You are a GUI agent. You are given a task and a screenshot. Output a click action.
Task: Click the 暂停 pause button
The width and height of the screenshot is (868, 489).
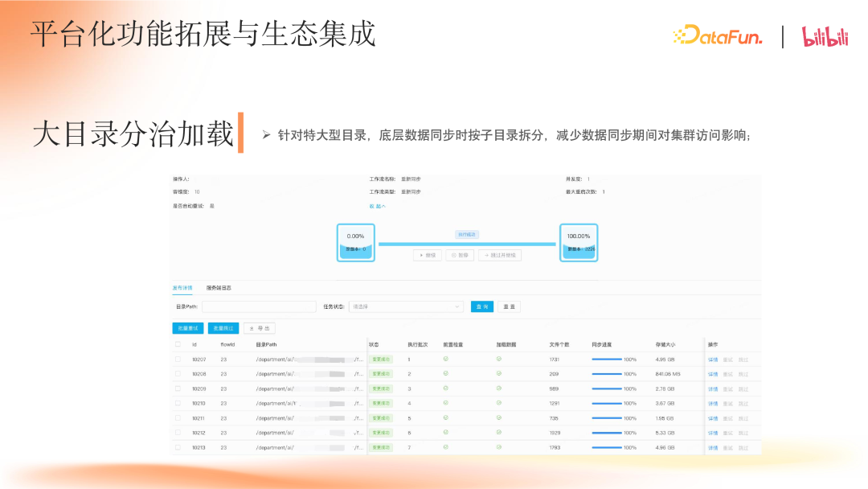pyautogui.click(x=460, y=255)
